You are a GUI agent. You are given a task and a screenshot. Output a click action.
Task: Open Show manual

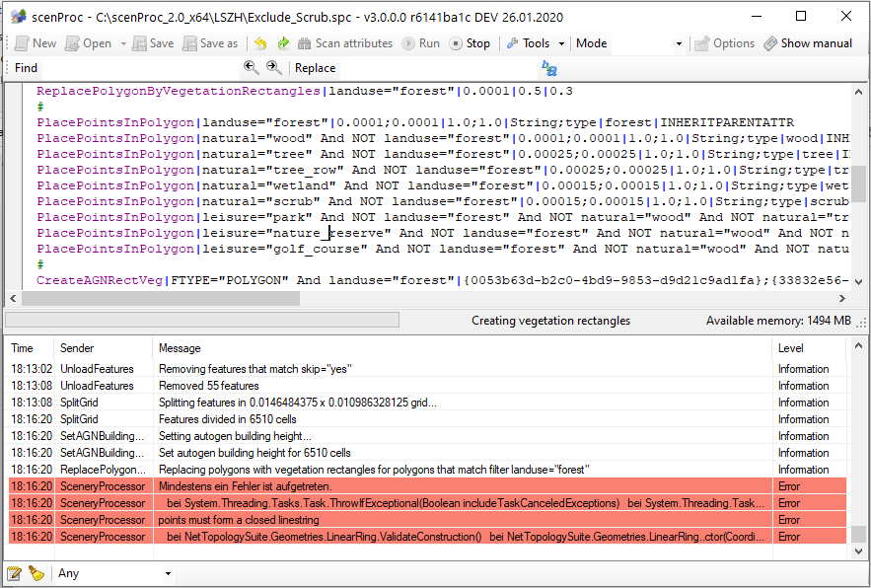coord(808,43)
